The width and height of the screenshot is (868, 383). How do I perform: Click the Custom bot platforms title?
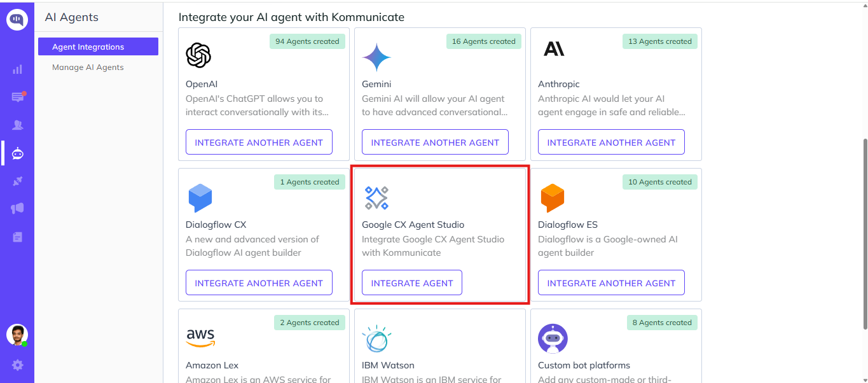(584, 365)
